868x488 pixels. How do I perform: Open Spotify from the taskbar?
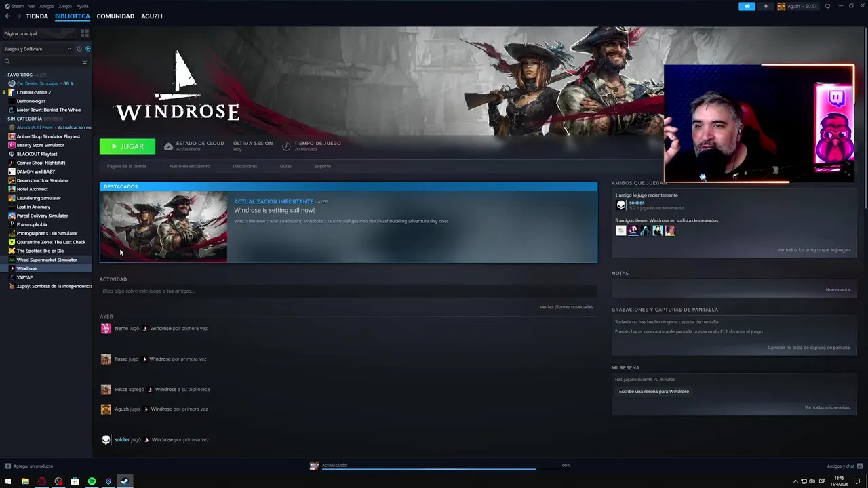point(92,481)
